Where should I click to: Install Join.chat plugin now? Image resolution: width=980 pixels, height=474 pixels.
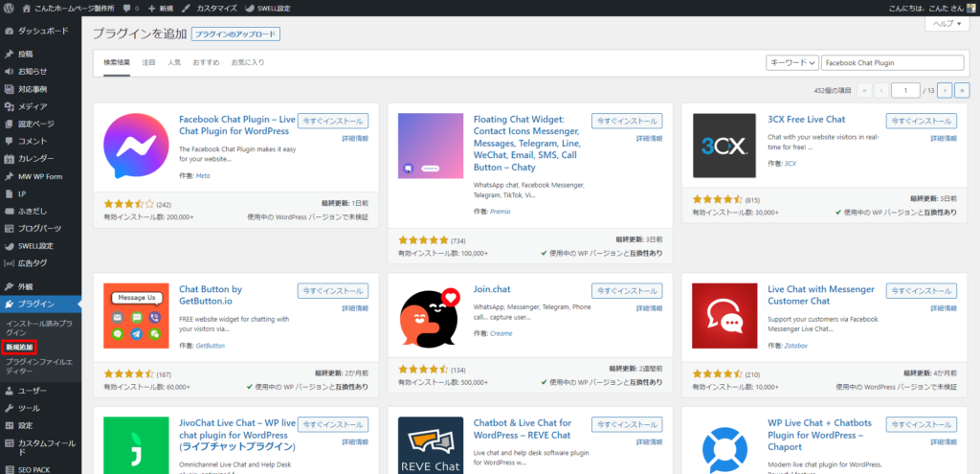tap(627, 291)
